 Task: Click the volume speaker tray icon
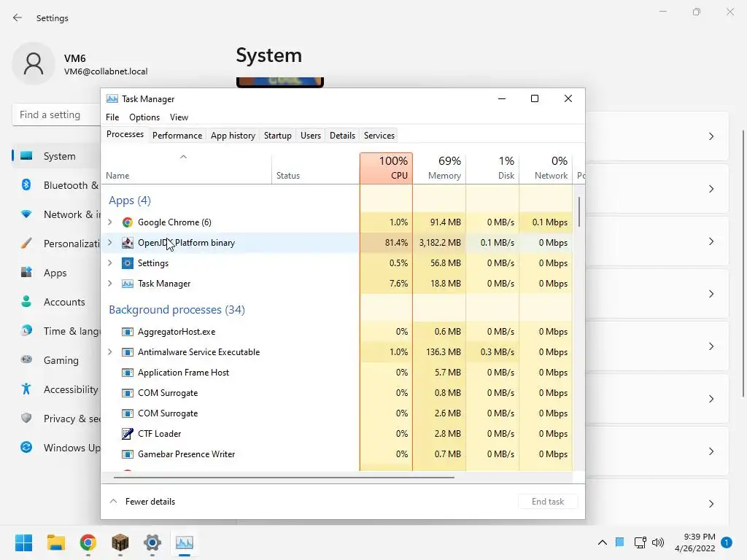(658, 542)
